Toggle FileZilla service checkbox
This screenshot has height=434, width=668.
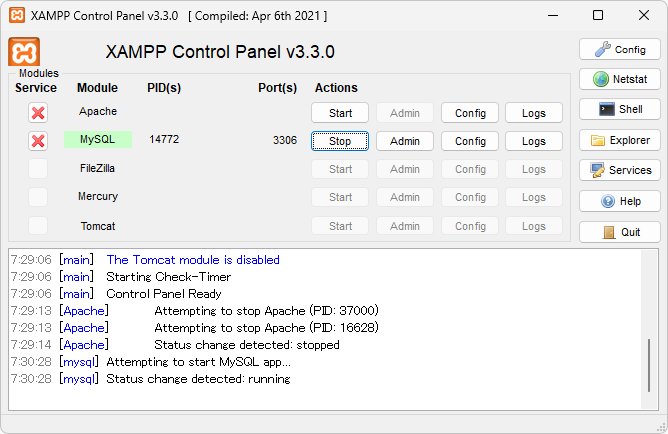[x=38, y=169]
